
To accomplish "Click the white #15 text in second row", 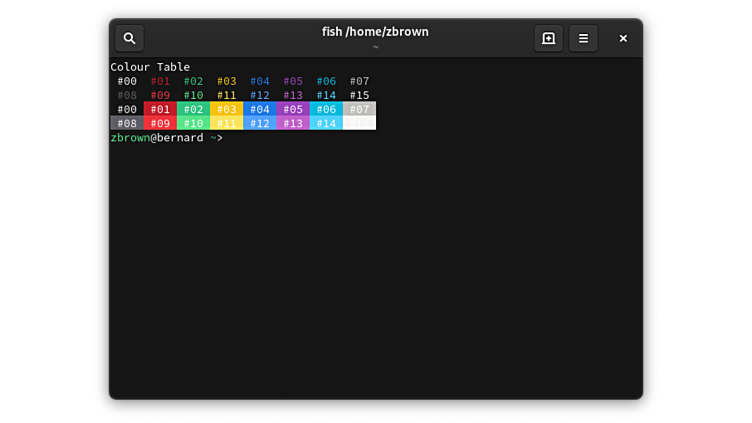I will 359,95.
